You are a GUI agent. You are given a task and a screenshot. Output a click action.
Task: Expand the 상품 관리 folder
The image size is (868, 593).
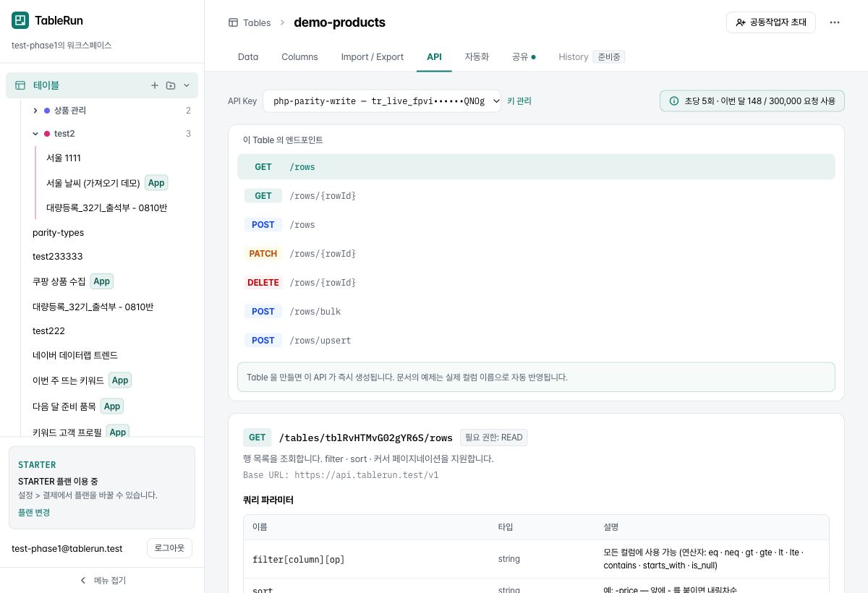click(x=35, y=111)
